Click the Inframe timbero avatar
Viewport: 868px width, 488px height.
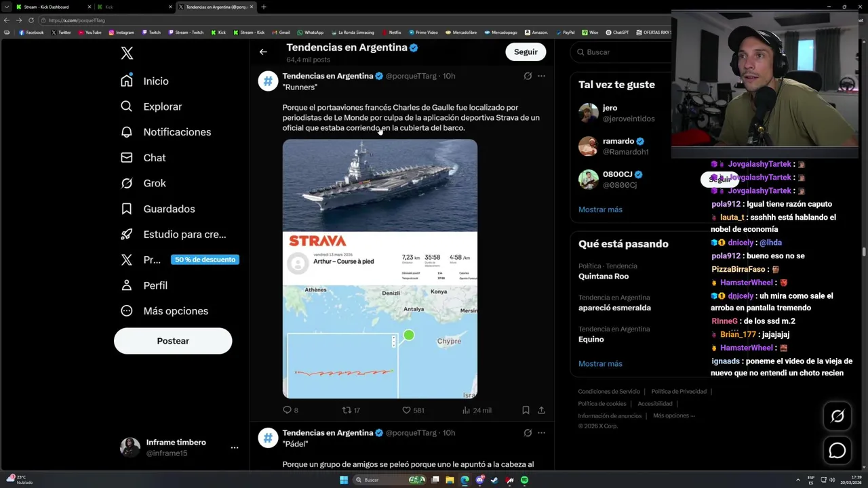130,447
